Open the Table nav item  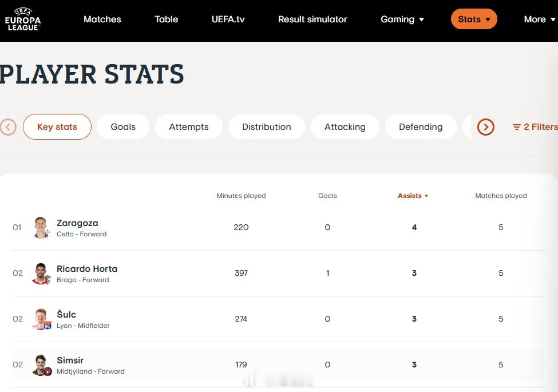pyautogui.click(x=166, y=19)
